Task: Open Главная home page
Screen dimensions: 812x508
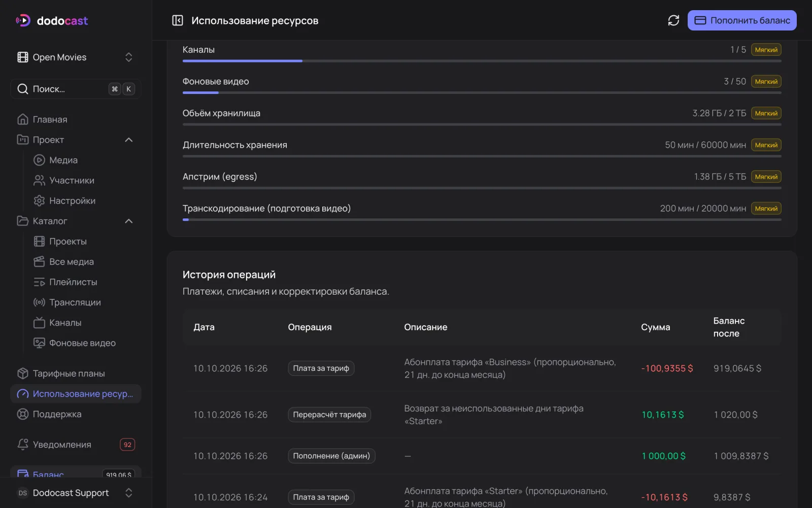Action: (76, 119)
